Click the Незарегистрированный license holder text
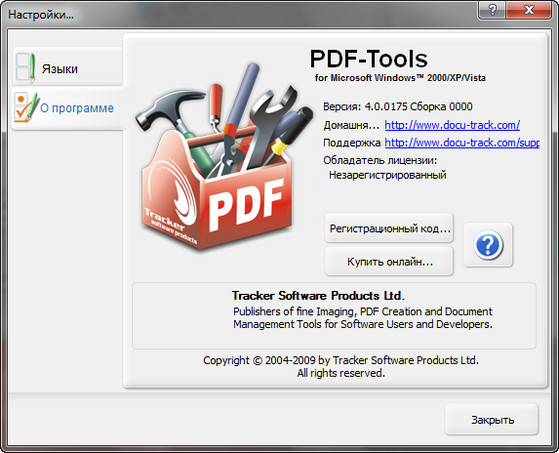The image size is (559, 453). click(x=388, y=175)
